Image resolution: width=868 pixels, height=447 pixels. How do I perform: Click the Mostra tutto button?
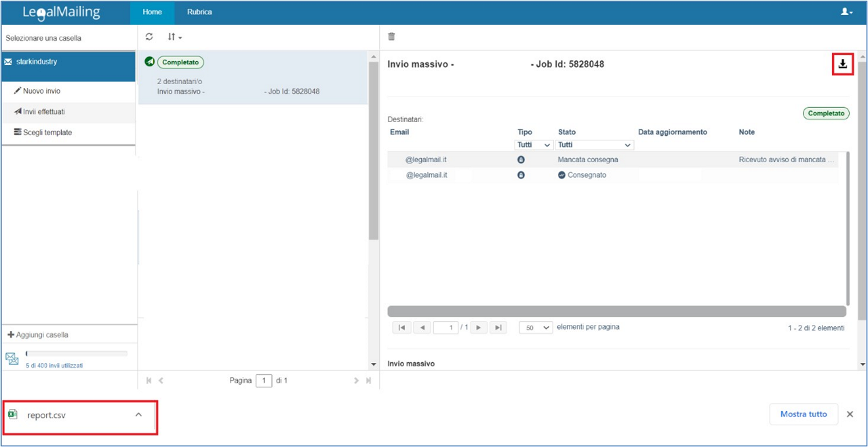803,414
